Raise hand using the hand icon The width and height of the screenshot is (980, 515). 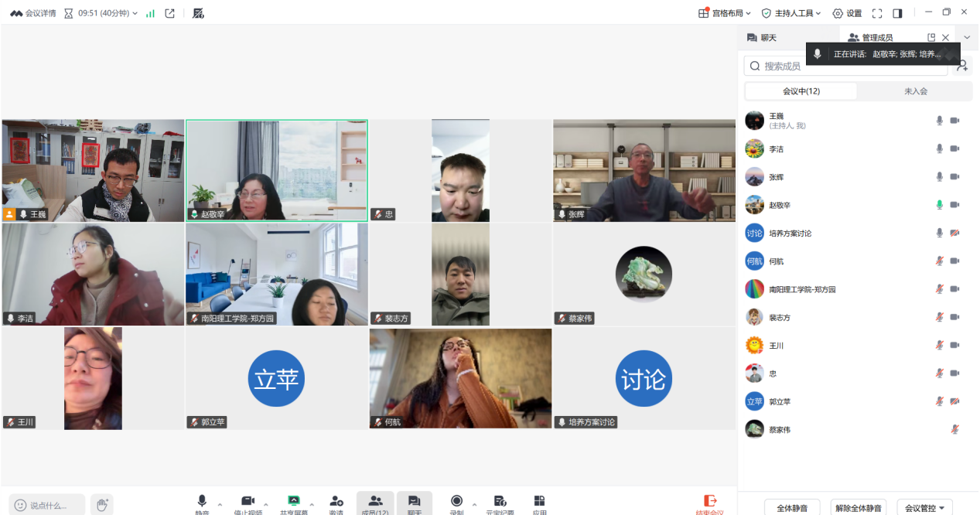coord(101,505)
